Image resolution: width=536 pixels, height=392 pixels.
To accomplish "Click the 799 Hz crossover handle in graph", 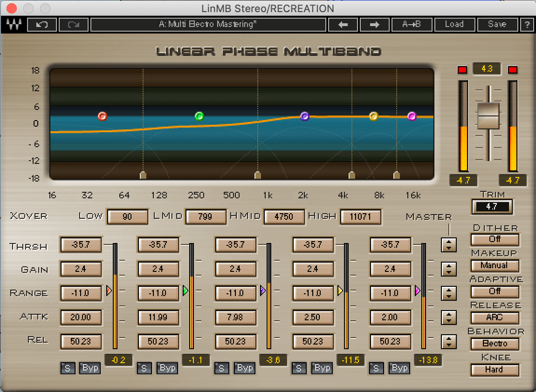I will 258,175.
